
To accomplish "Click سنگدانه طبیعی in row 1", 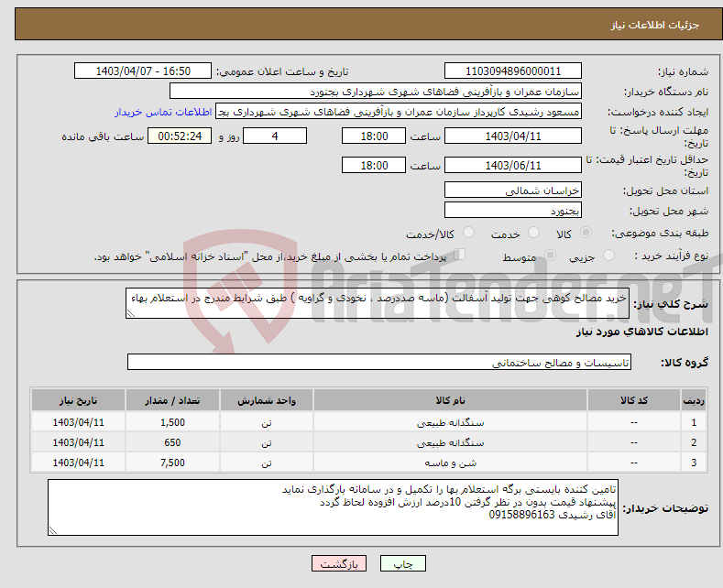I will tap(450, 422).
